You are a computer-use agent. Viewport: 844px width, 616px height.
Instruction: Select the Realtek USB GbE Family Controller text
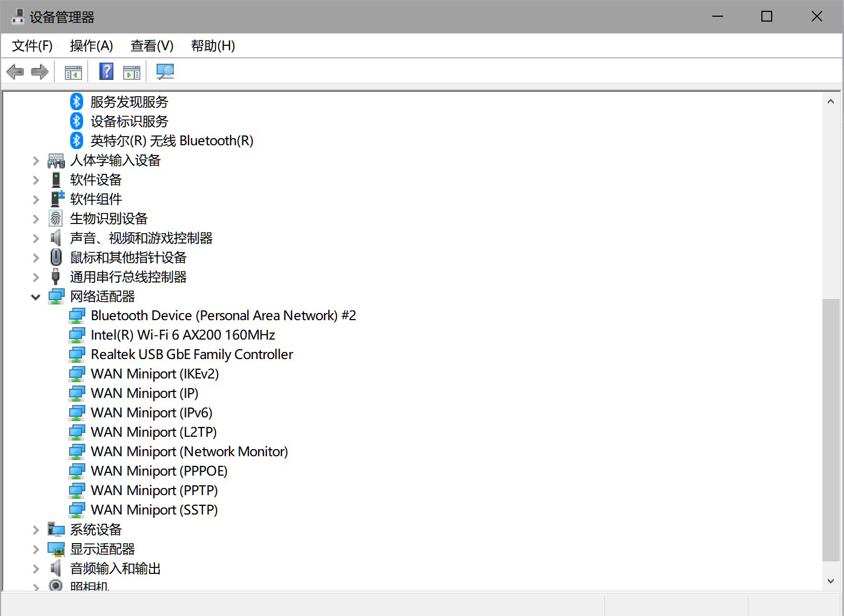[x=192, y=354]
